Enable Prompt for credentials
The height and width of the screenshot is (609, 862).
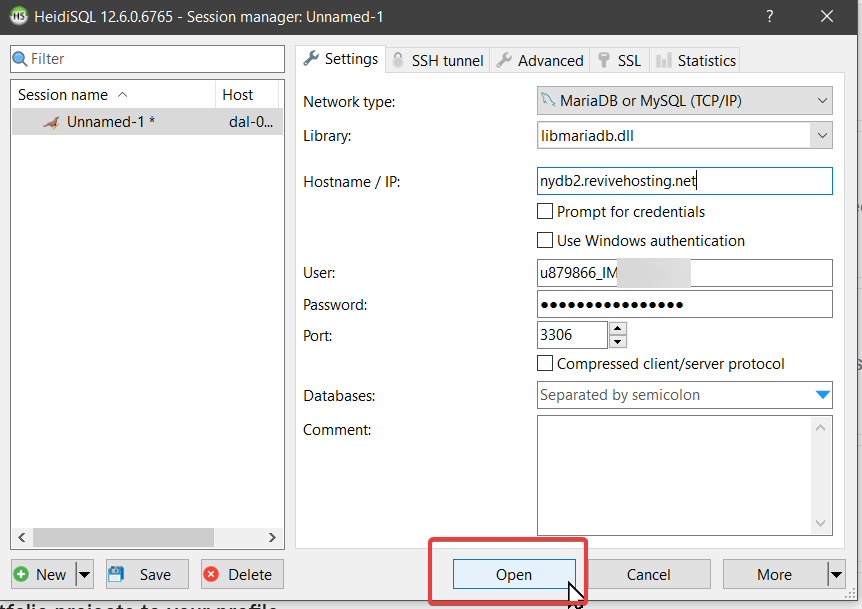pos(545,211)
